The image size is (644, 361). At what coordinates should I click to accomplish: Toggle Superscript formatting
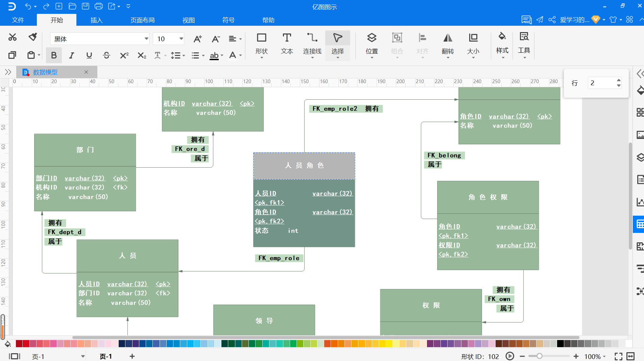pos(124,55)
